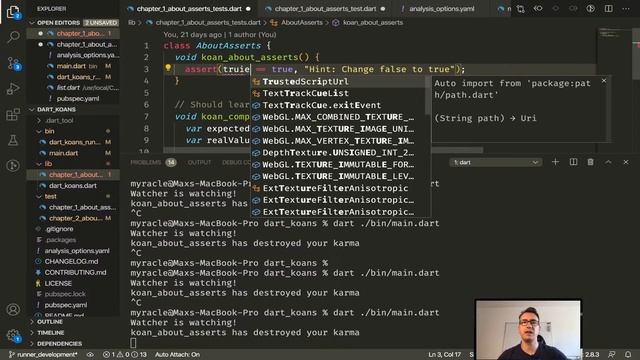Open compare changes icon in editor toolbar
This screenshot has width=640, height=360.
click(x=520, y=9)
